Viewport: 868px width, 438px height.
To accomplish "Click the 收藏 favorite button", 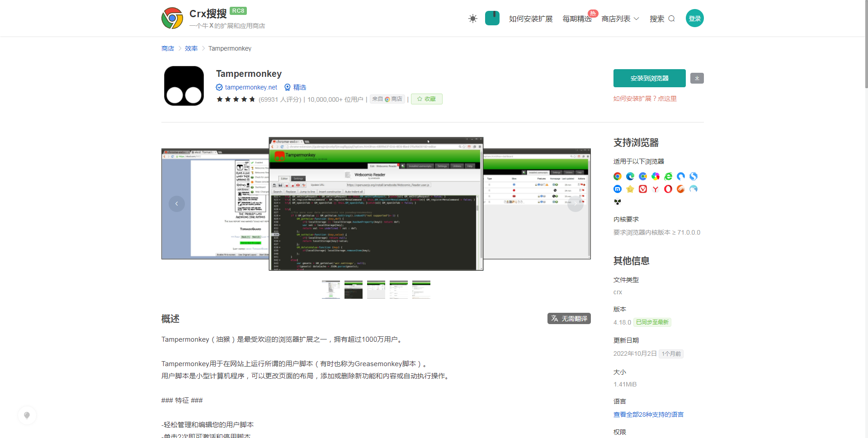I will point(427,99).
